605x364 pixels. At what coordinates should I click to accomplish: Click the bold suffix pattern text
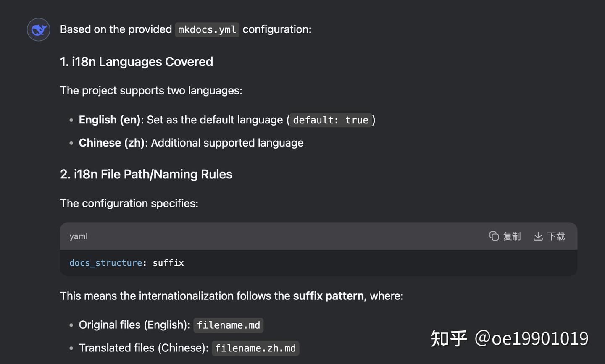pos(329,296)
